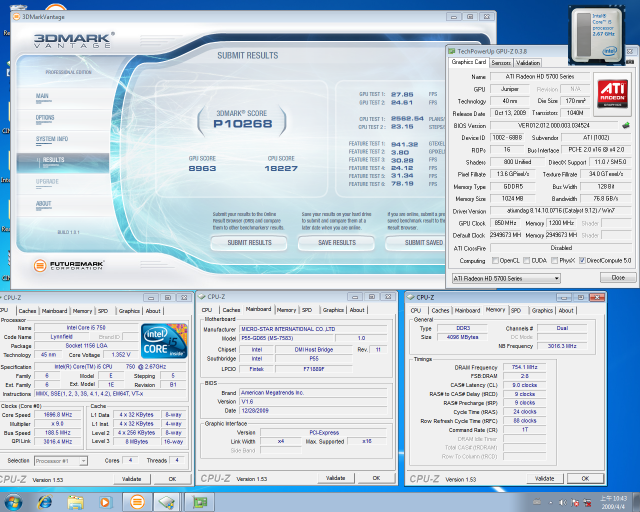Click the SUBMIT RESULTS button
The height and width of the screenshot is (512, 640).
coord(249,243)
